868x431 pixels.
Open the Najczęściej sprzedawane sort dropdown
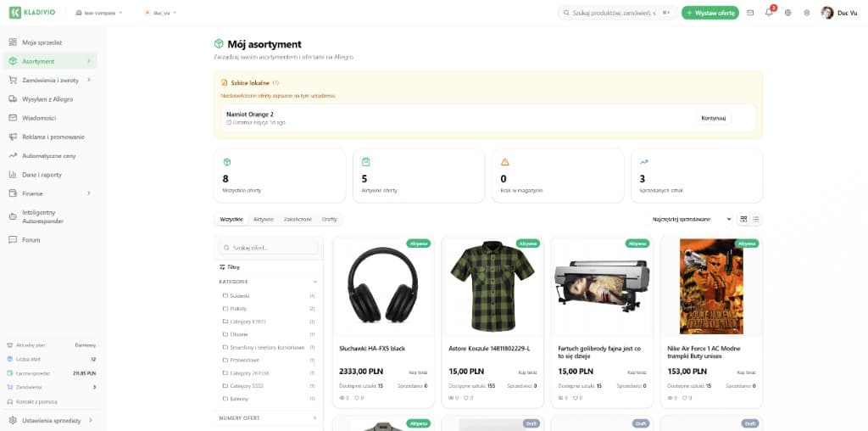[691, 219]
